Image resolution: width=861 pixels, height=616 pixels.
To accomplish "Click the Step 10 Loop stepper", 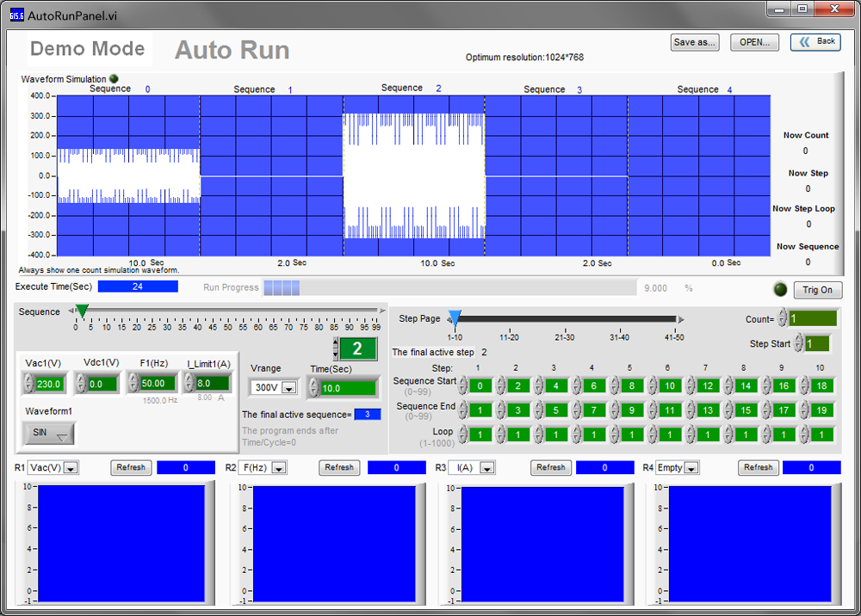I will point(804,434).
